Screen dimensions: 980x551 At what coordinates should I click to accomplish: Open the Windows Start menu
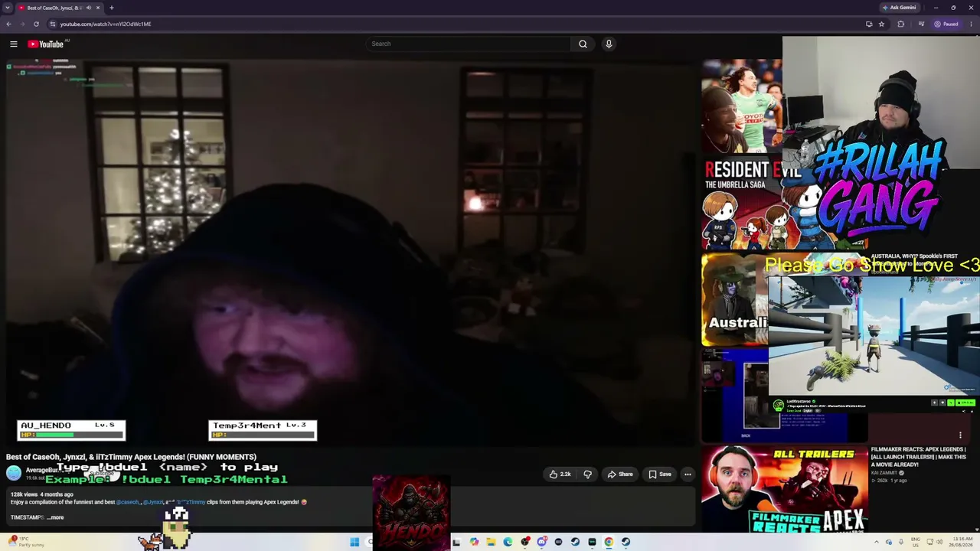354,543
